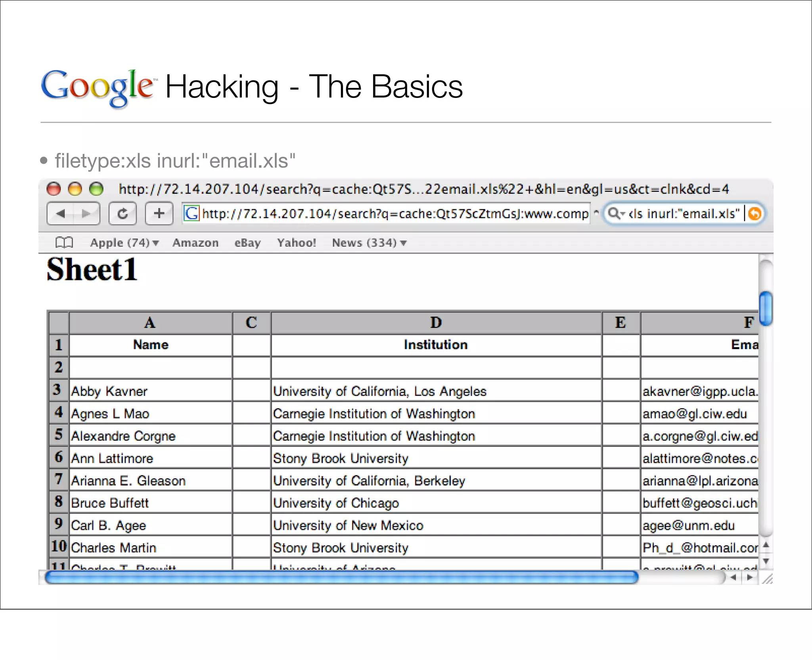Click the window resize grip corner

[767, 579]
